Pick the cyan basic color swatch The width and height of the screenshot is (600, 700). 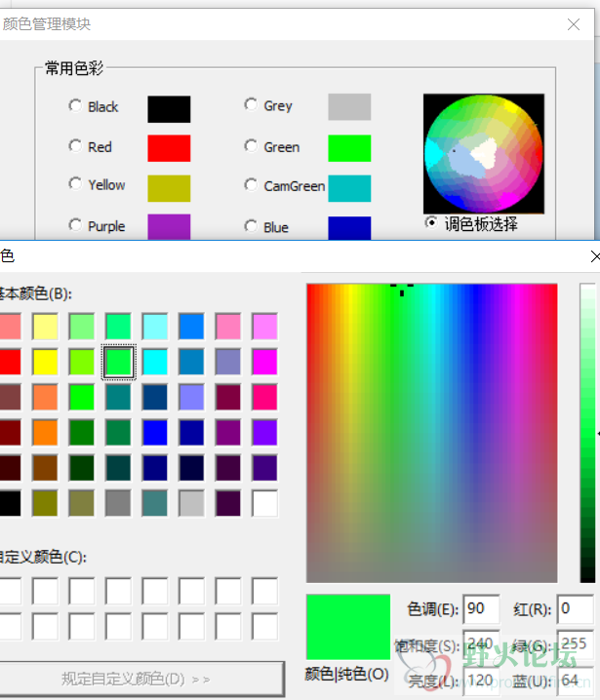[155, 362]
